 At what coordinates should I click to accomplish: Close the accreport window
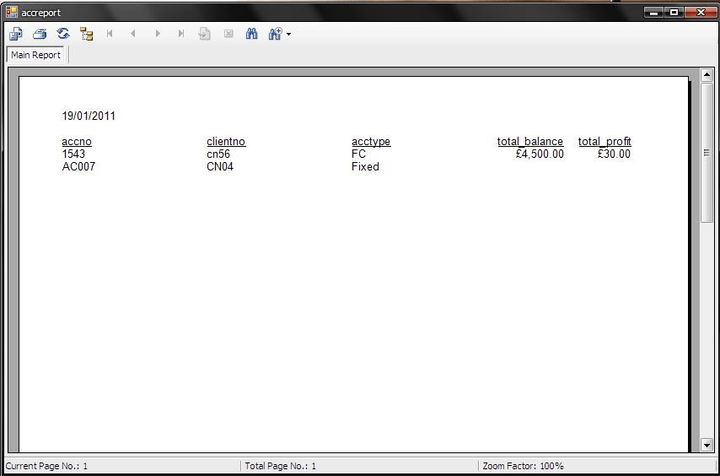click(700, 12)
